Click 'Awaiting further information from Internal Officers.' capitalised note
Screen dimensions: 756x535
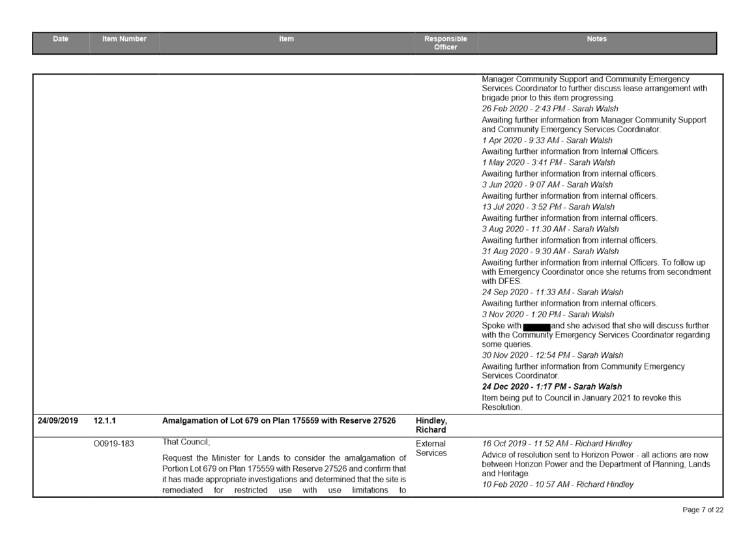pyautogui.click(x=571, y=151)
